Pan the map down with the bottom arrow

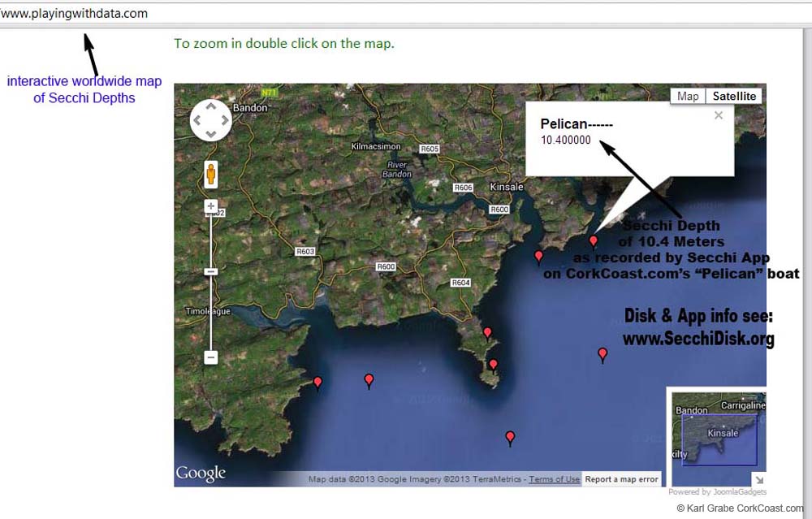tap(210, 135)
